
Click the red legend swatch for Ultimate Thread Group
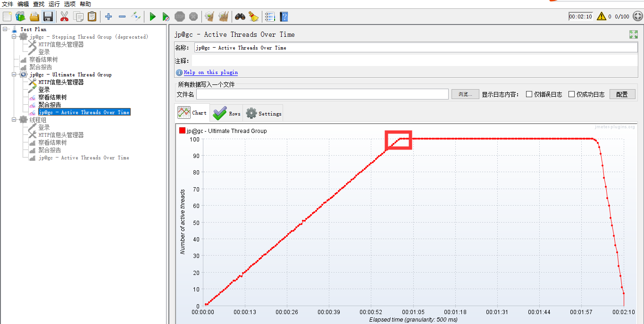(182, 131)
